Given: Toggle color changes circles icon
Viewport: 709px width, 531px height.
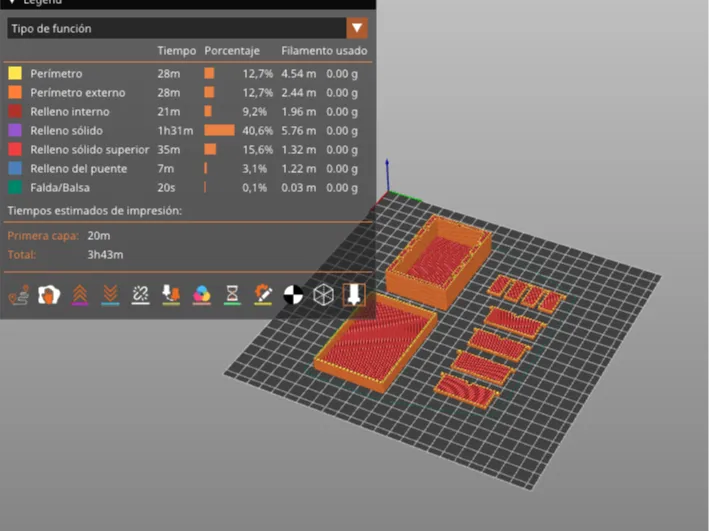Looking at the screenshot, I should click(x=202, y=295).
